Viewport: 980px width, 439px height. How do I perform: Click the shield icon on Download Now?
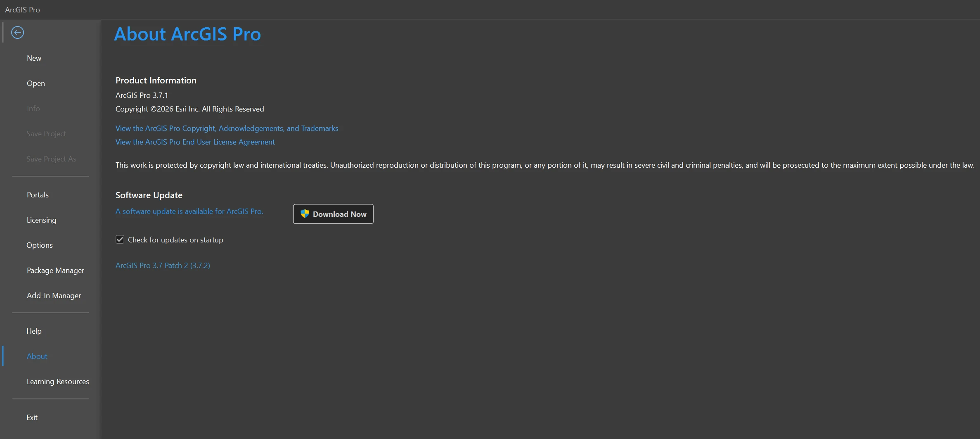pyautogui.click(x=305, y=214)
